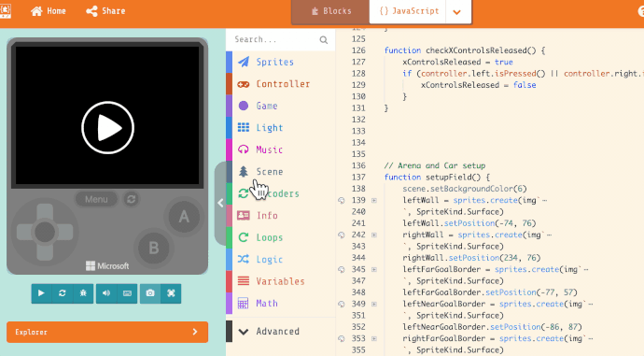Image resolution: width=644 pixels, height=356 pixels.
Task: Expand the Advanced toolbox section
Action: click(281, 332)
